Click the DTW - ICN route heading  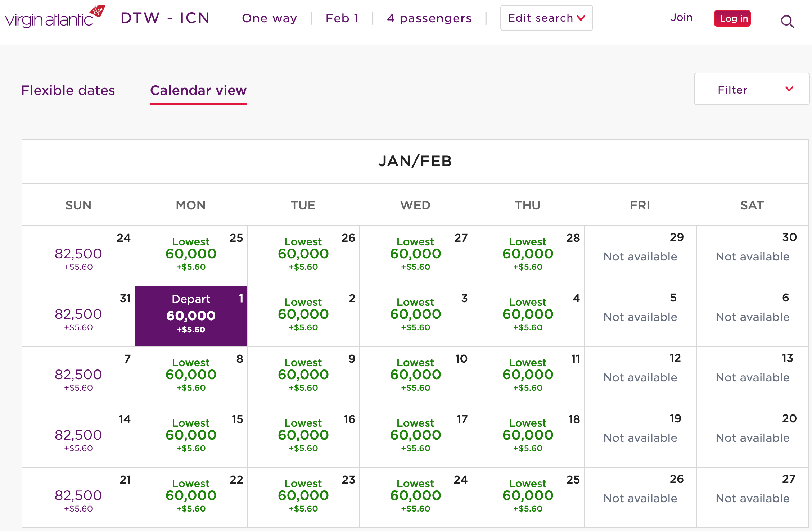165,18
